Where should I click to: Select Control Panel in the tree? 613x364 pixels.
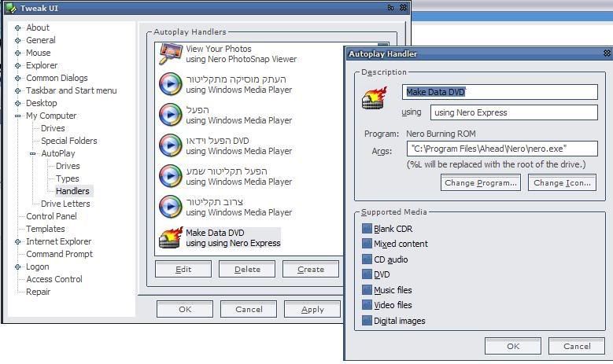(x=51, y=216)
